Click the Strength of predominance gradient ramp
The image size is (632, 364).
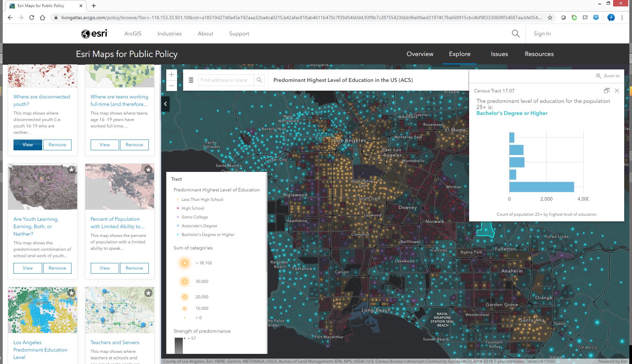tap(179, 346)
